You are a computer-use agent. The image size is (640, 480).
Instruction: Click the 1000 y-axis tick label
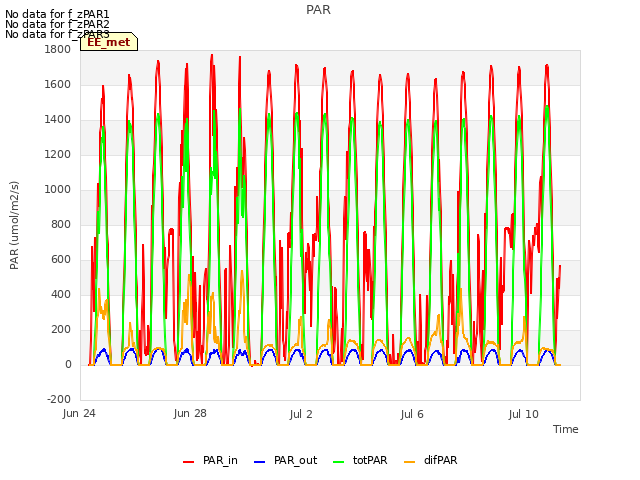pyautogui.click(x=58, y=190)
